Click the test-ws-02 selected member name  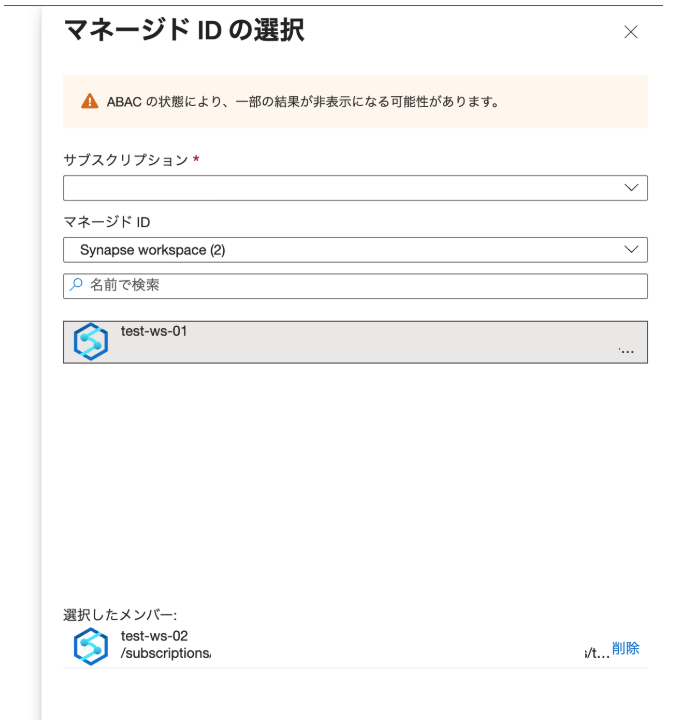154,636
